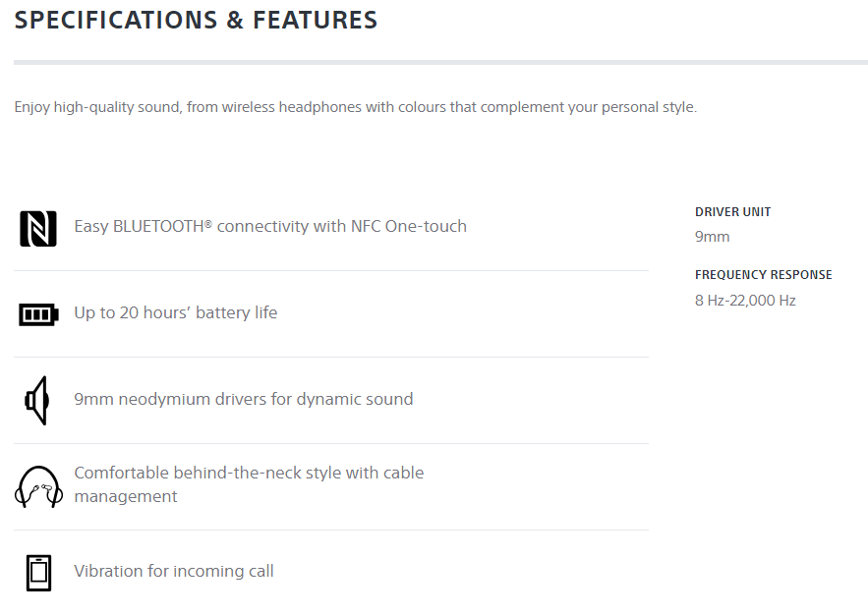Click the 8 Hz-22,000 Hz value
Image resolution: width=868 pixels, height=616 pixels.
click(745, 301)
